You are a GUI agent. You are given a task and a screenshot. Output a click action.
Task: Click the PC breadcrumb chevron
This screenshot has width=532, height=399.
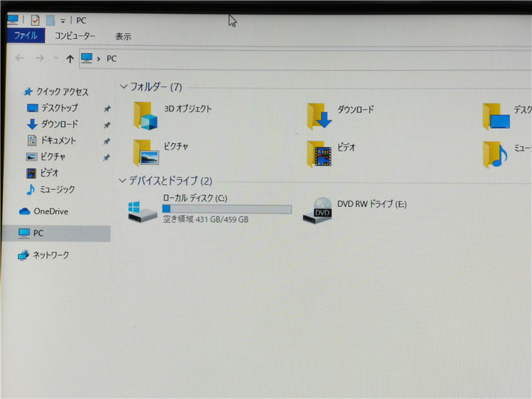tap(98, 59)
